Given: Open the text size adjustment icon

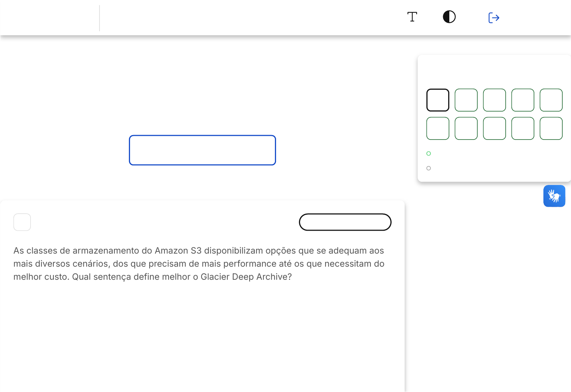Looking at the screenshot, I should pyautogui.click(x=412, y=17).
